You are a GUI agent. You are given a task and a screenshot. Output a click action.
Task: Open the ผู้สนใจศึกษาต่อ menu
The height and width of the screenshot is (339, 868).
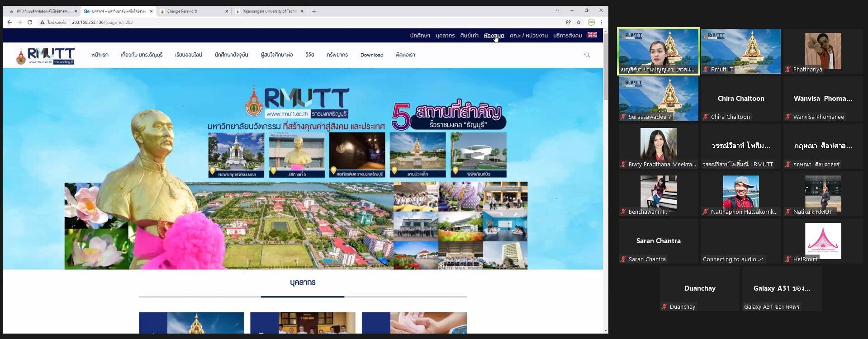[x=277, y=55]
